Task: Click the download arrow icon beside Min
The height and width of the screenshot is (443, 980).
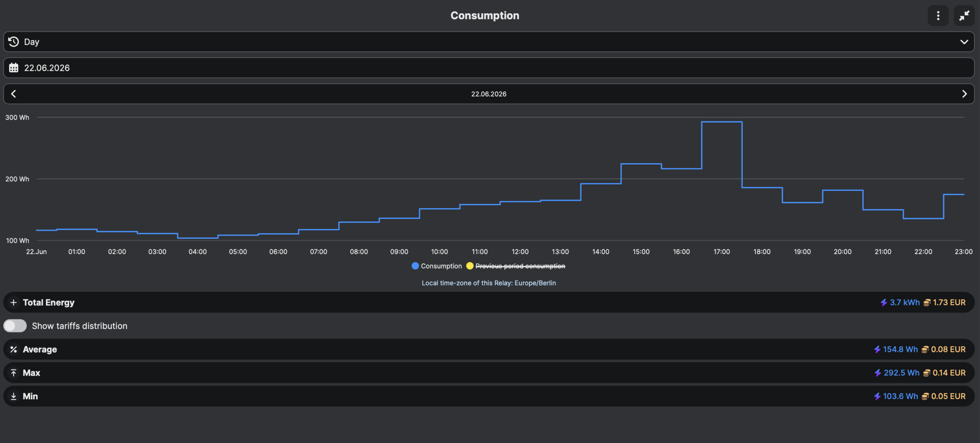Action: [x=13, y=396]
